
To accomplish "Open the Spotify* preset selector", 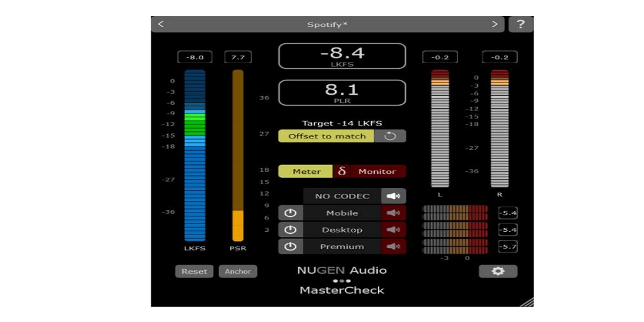I will click(x=327, y=24).
